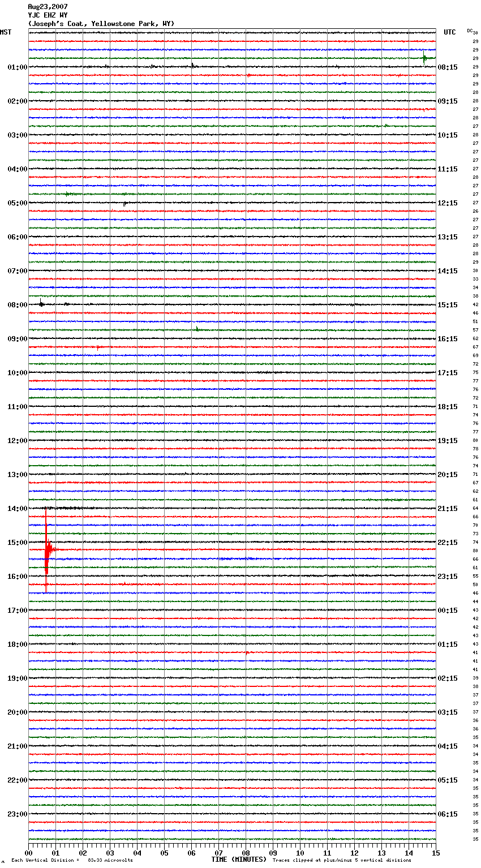The width and height of the screenshot is (481, 868).
Task: Click the 05:15 UTC time label
Action: [x=448, y=780]
